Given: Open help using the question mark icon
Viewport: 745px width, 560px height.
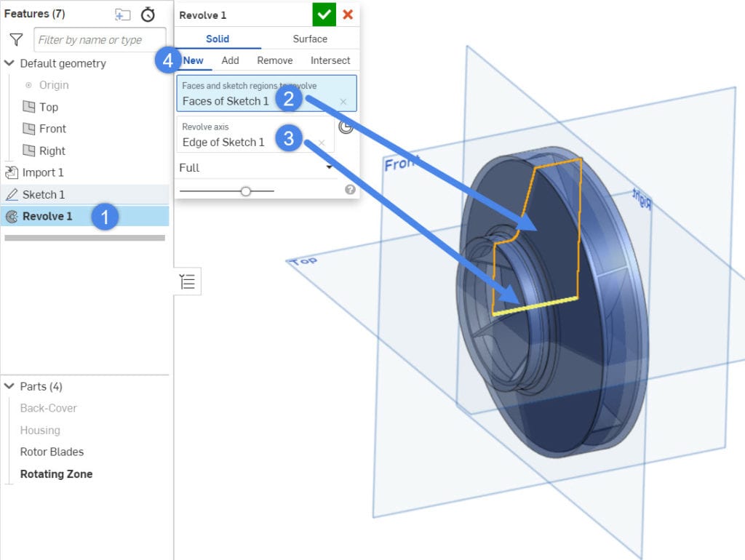Looking at the screenshot, I should click(350, 189).
